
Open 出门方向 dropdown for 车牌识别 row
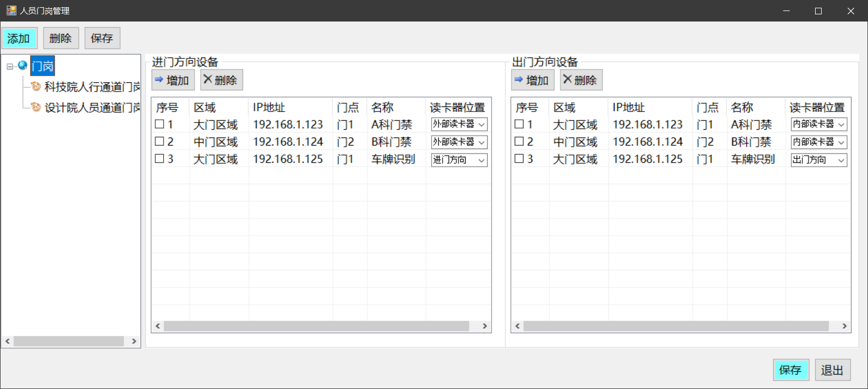point(841,160)
